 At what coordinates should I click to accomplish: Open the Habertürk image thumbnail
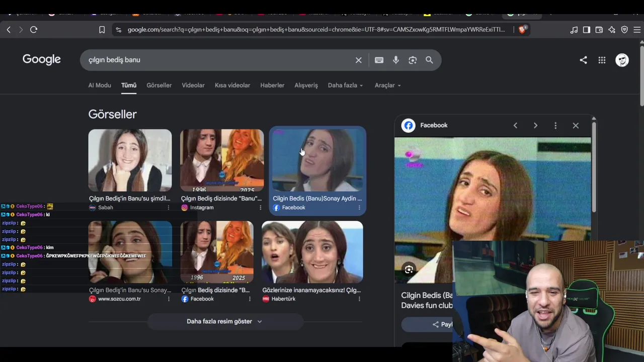tap(312, 252)
